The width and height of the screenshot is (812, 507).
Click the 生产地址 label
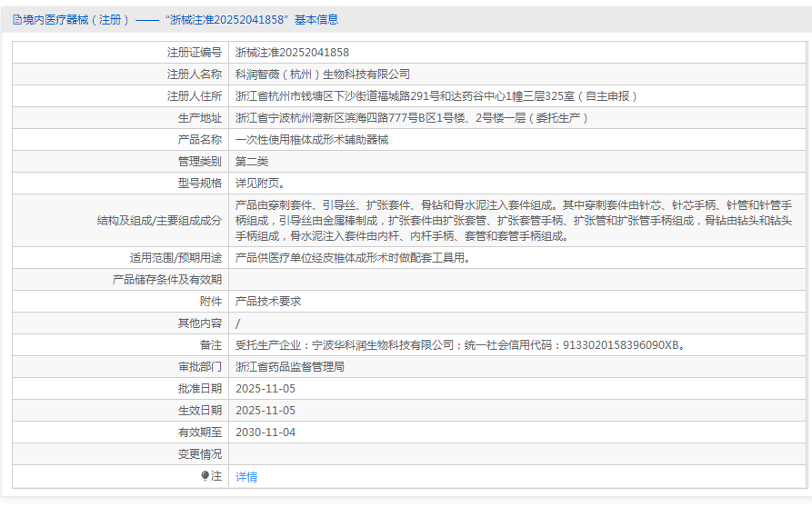[200, 117]
